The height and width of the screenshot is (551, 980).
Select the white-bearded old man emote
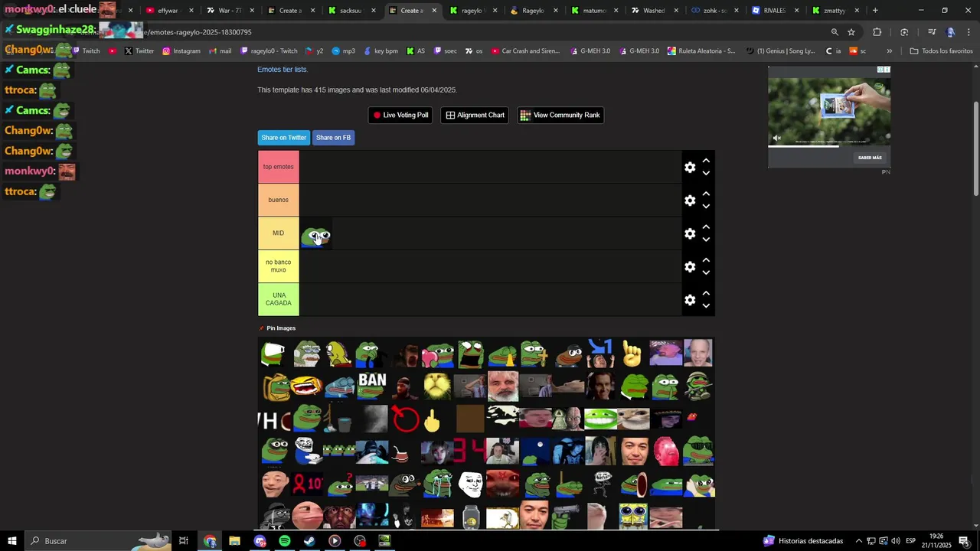[x=503, y=386]
